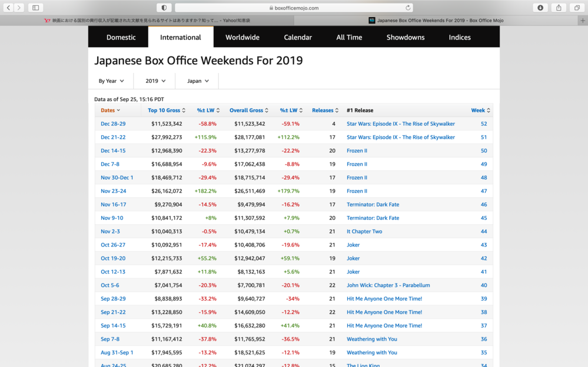Sort by %± LW after Overall Gross
This screenshot has width=588, height=367.
tap(291, 110)
